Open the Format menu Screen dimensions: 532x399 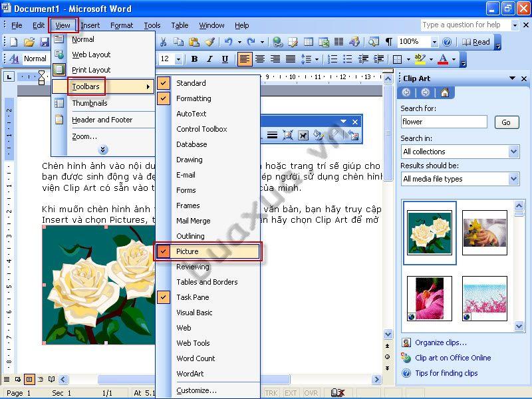[122, 25]
